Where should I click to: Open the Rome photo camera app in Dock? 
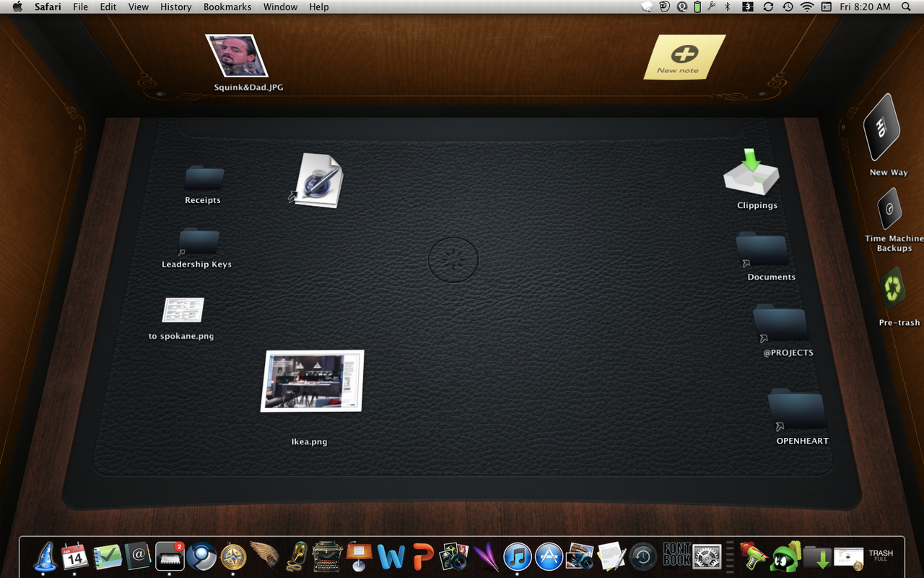coord(580,557)
